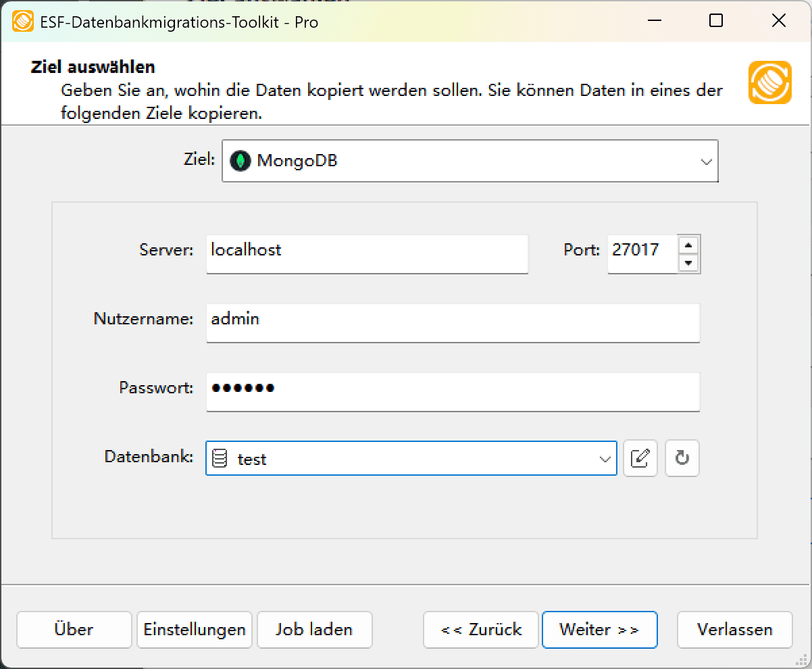The image size is (812, 669).
Task: Click the ESF toolkit logo in the header
Action: point(769,83)
